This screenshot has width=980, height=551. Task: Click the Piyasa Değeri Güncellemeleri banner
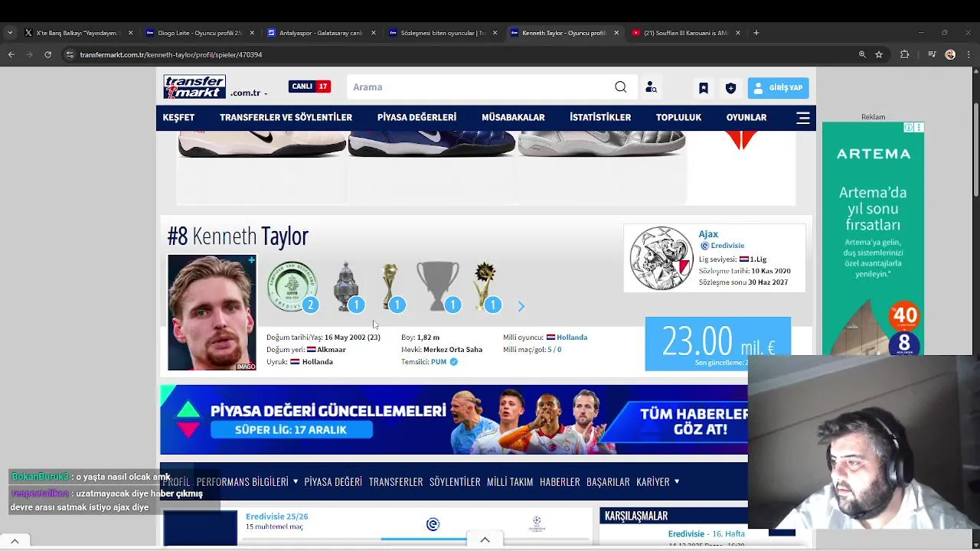454,420
